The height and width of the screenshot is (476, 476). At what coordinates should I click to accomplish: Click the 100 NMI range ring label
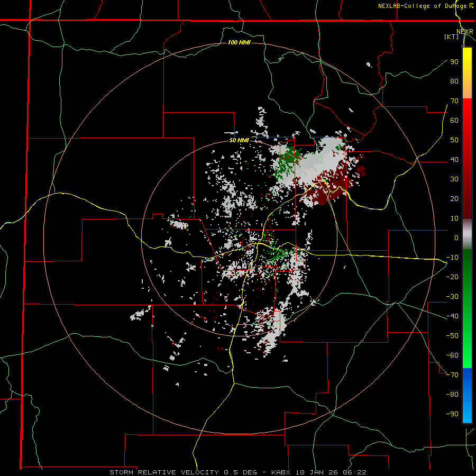click(x=239, y=42)
